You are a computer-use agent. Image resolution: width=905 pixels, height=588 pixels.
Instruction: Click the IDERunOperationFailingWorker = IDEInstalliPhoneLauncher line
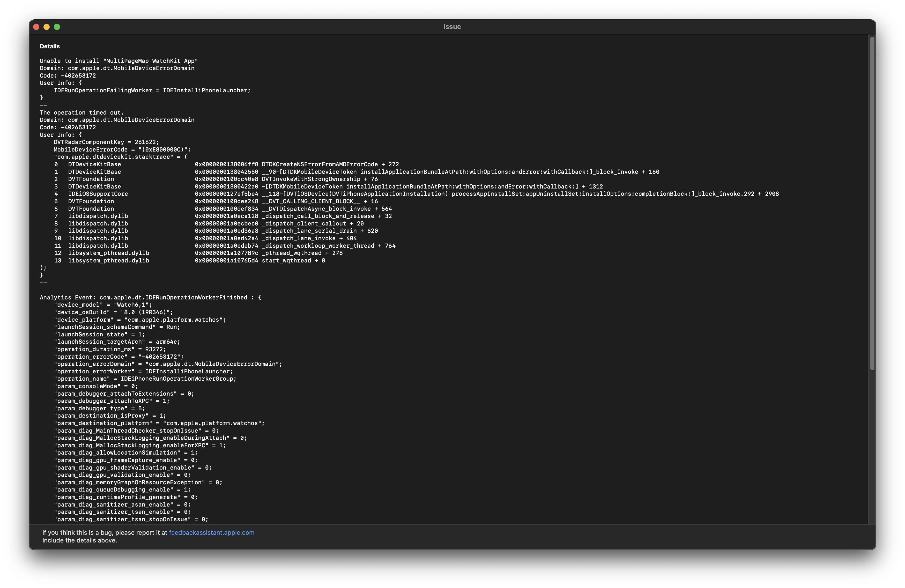152,91
